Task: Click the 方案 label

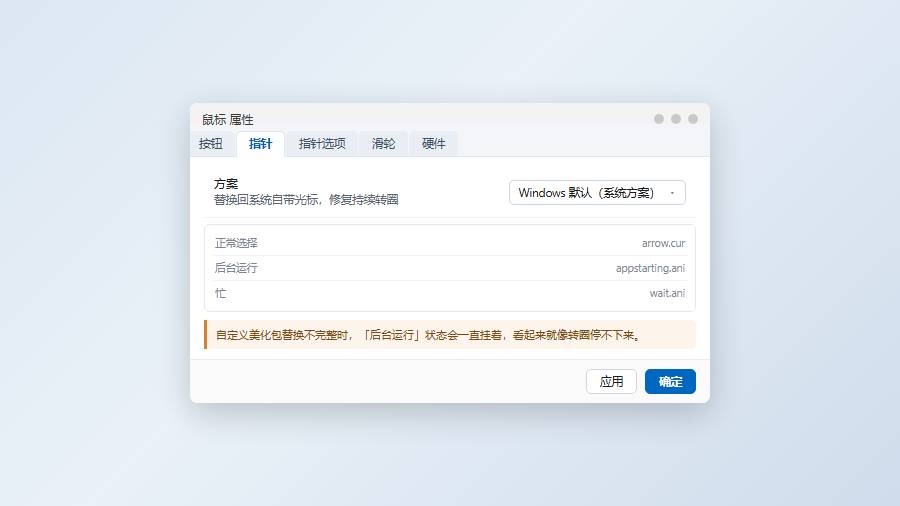Action: [x=226, y=184]
